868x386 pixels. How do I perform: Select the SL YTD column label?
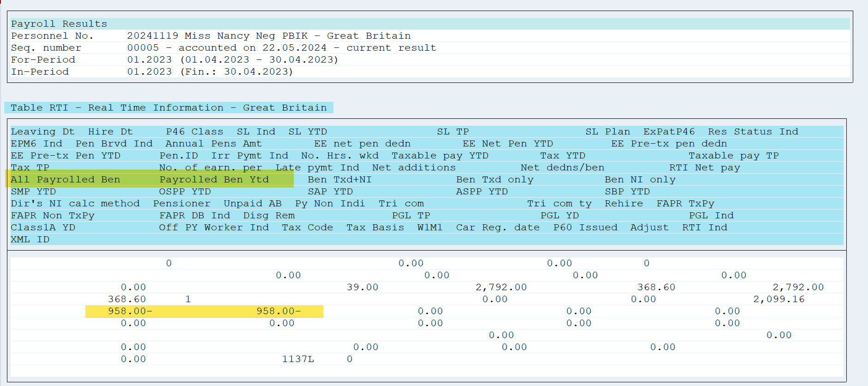(x=308, y=132)
